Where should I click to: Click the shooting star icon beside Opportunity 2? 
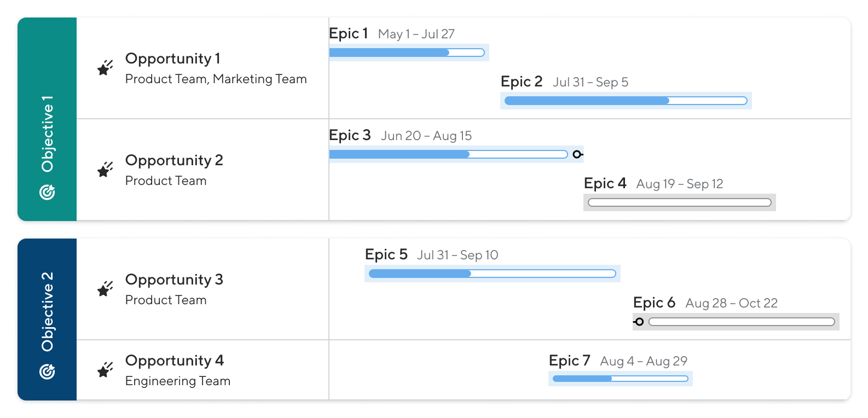click(x=105, y=170)
